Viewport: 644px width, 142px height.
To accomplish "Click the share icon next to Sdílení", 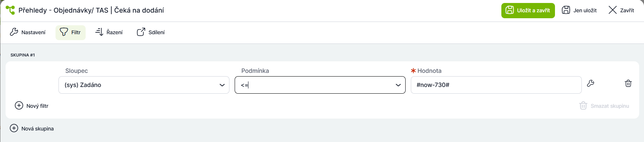I will [x=141, y=32].
